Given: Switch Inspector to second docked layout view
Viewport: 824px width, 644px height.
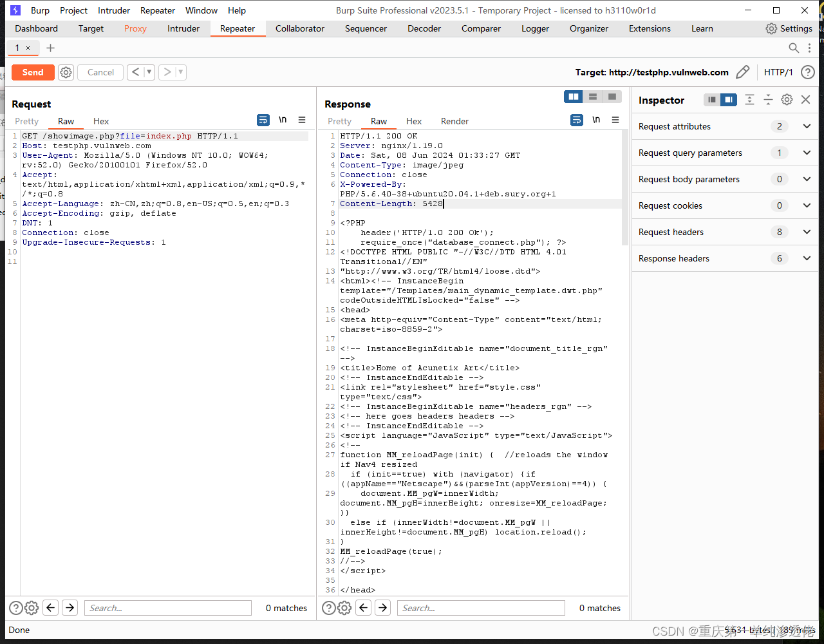Looking at the screenshot, I should tap(729, 100).
